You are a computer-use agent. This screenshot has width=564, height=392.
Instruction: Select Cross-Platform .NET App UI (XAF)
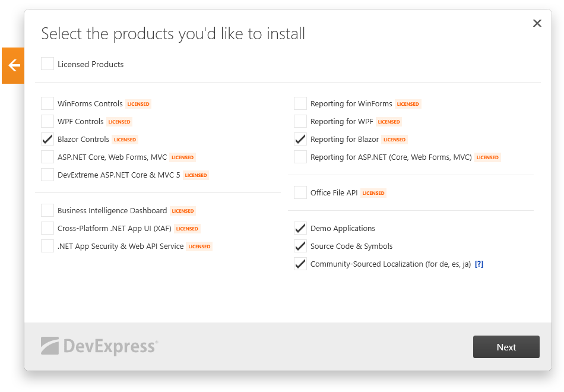pos(47,228)
